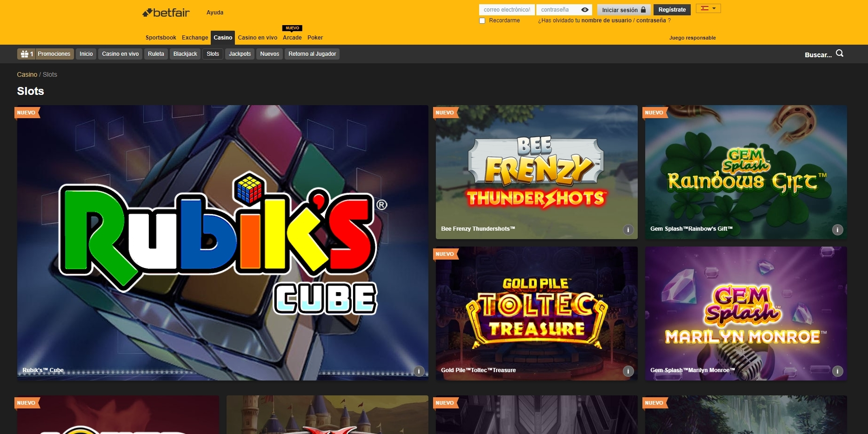Open the Rubik's Cube game thumbnail
Screen dimensions: 868x434
(x=222, y=242)
